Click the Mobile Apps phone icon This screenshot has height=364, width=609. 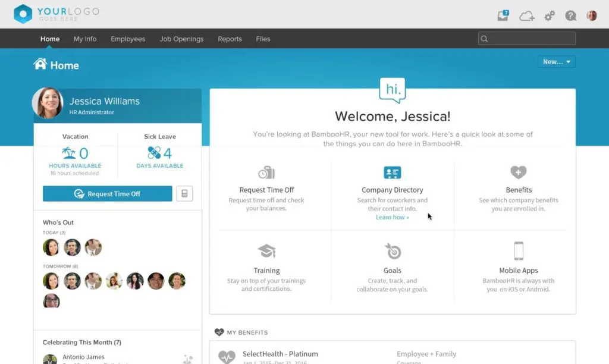click(x=519, y=250)
